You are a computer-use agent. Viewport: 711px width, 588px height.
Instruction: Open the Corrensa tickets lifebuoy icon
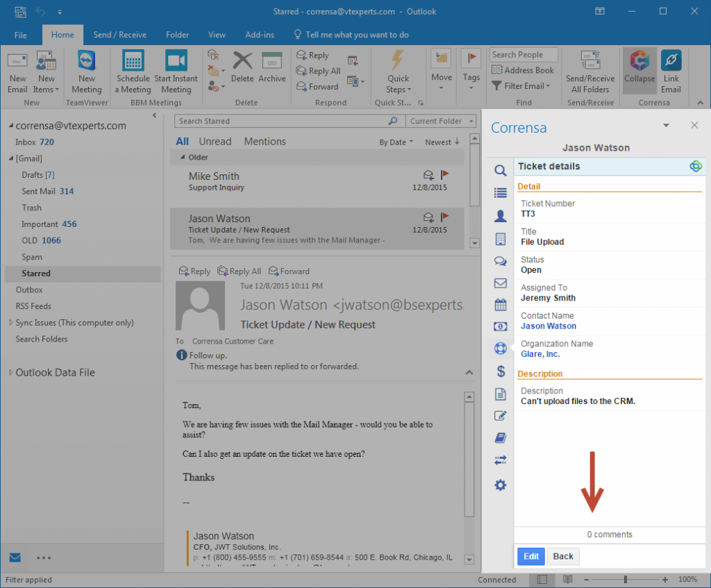point(500,348)
